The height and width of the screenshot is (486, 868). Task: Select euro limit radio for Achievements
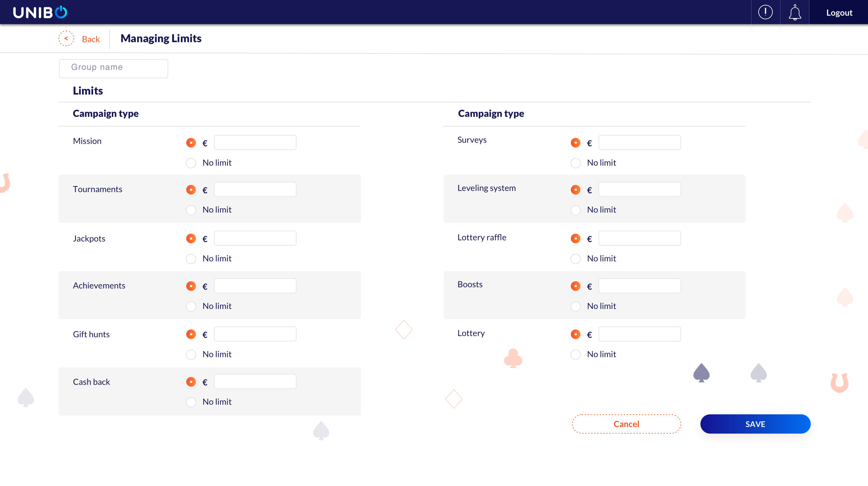[191, 286]
